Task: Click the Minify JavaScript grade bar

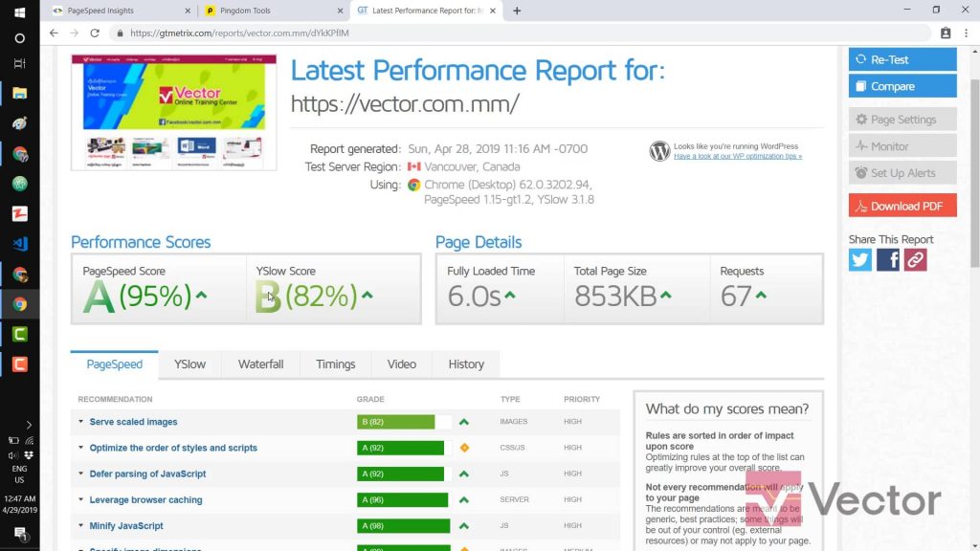Action: [401, 525]
